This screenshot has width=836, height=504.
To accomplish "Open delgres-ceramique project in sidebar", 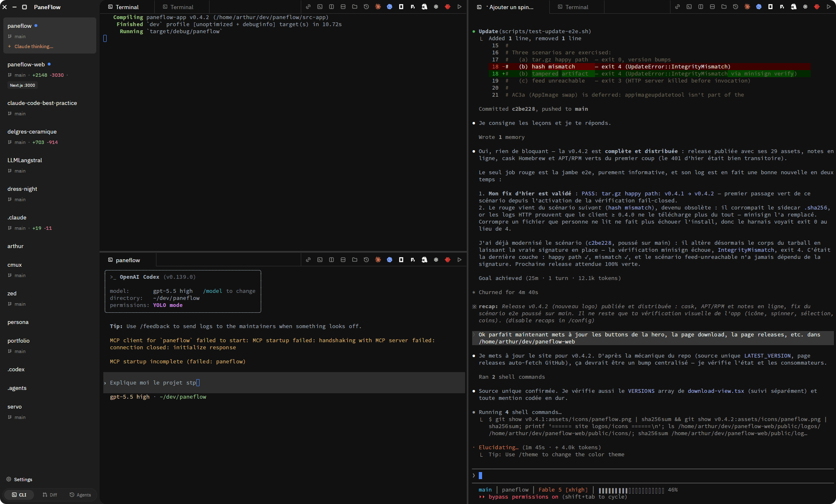I will [50, 136].
